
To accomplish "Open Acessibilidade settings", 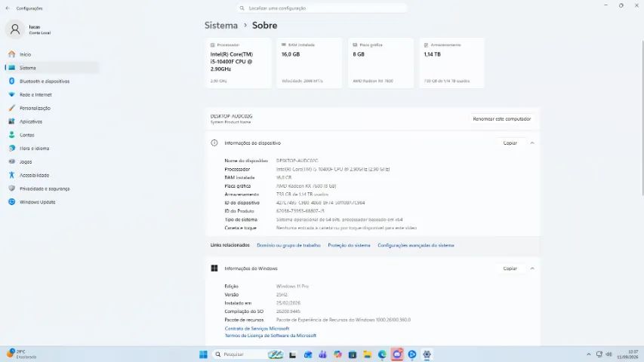I will (x=51, y=175).
